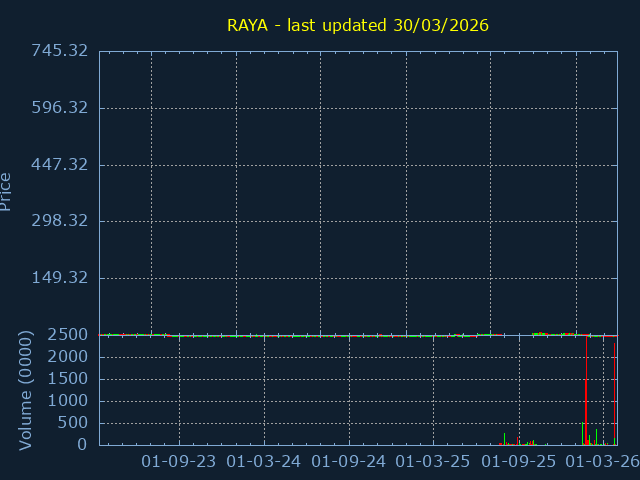The image size is (640, 480).
Task: Click the 2000 volume axis label
Action: pyautogui.click(x=67, y=357)
